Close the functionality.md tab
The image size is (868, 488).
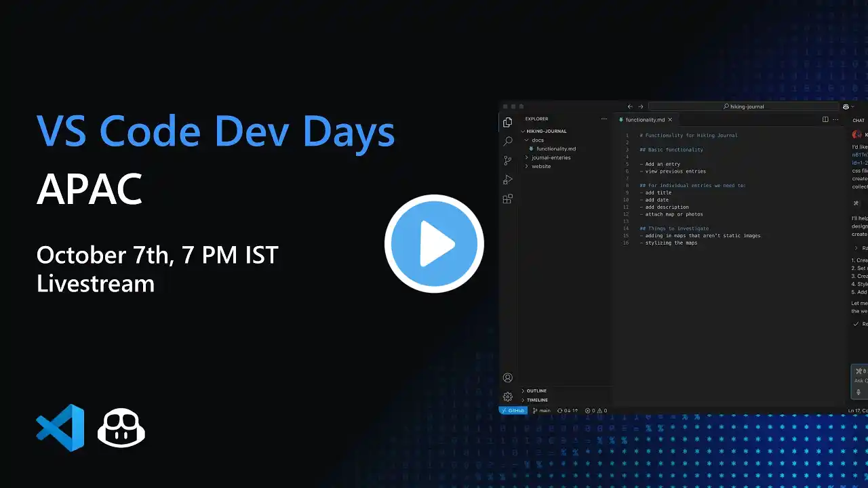coord(670,119)
